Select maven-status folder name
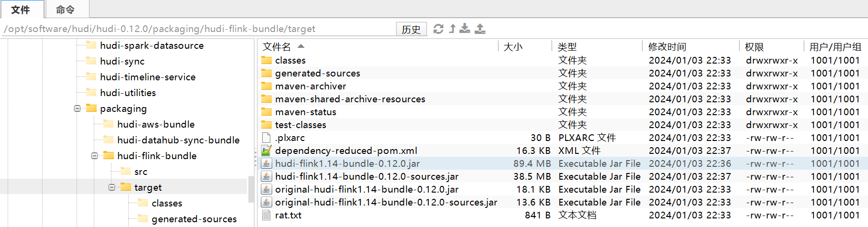The height and width of the screenshot is (227, 868). (306, 112)
